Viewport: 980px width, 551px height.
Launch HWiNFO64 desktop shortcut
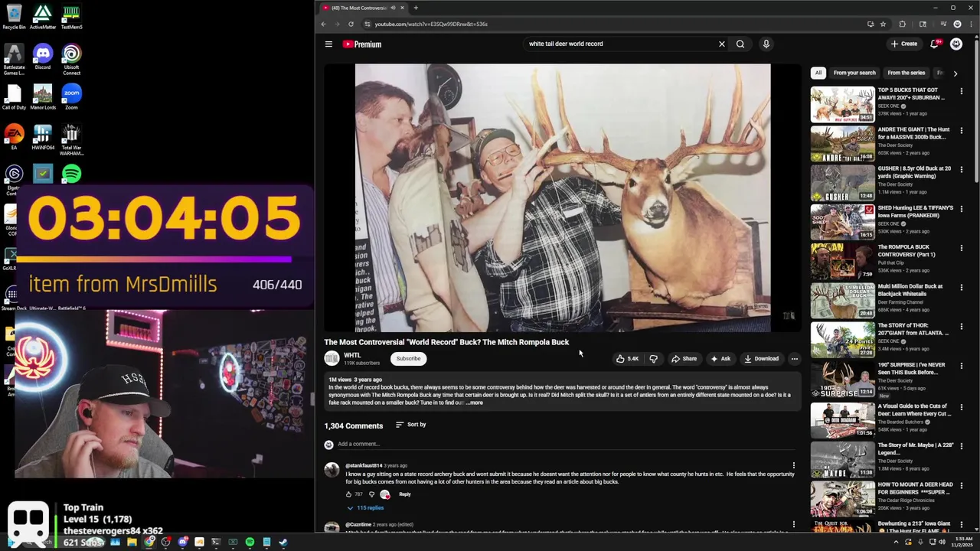pos(43,138)
